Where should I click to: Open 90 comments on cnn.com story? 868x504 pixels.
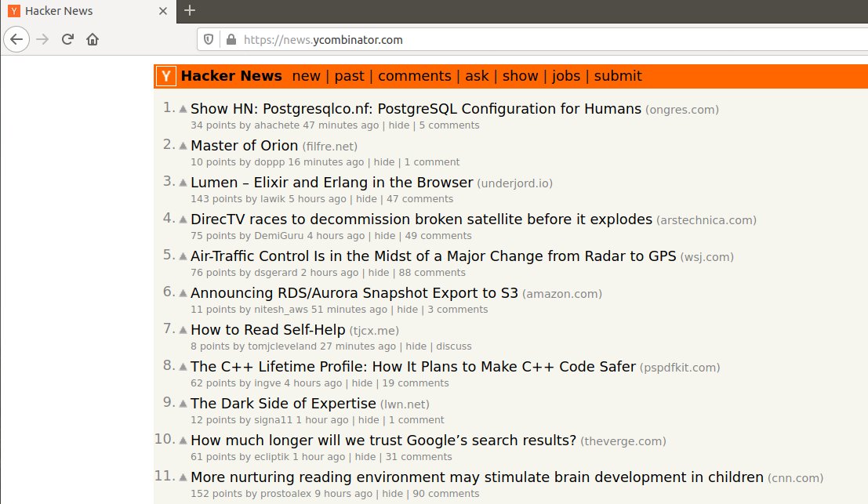click(445, 494)
